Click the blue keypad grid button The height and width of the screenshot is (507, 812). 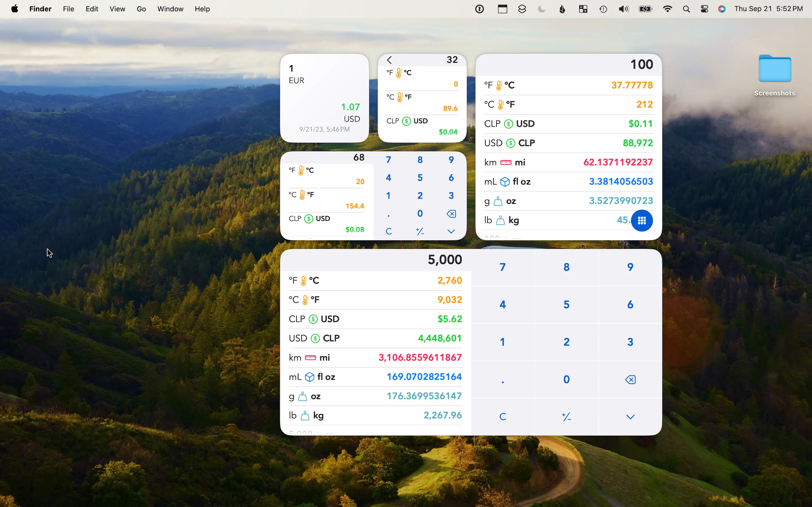click(x=641, y=220)
